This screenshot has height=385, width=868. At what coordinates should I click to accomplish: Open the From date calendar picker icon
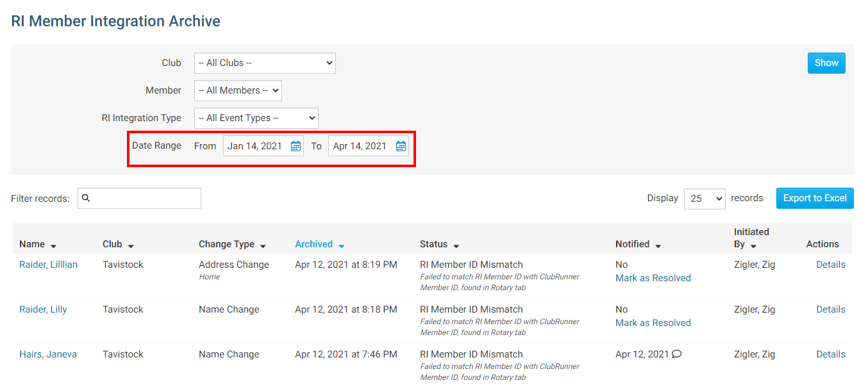[x=296, y=146]
